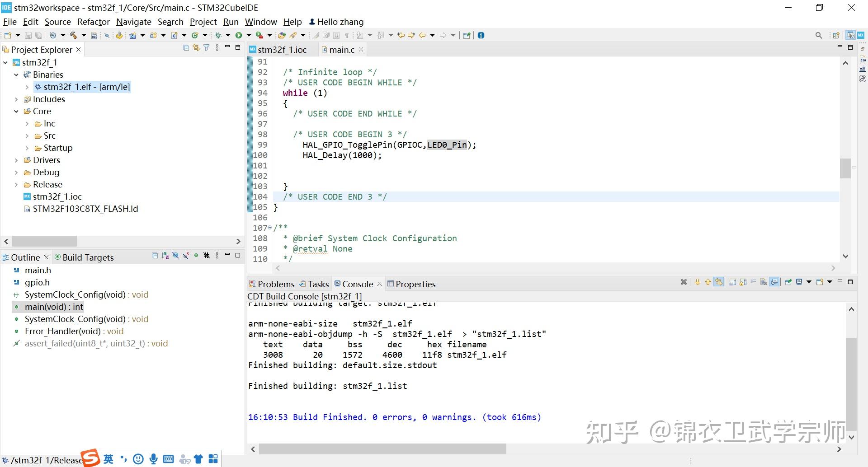Select main(void) : int in Outline

point(54,307)
